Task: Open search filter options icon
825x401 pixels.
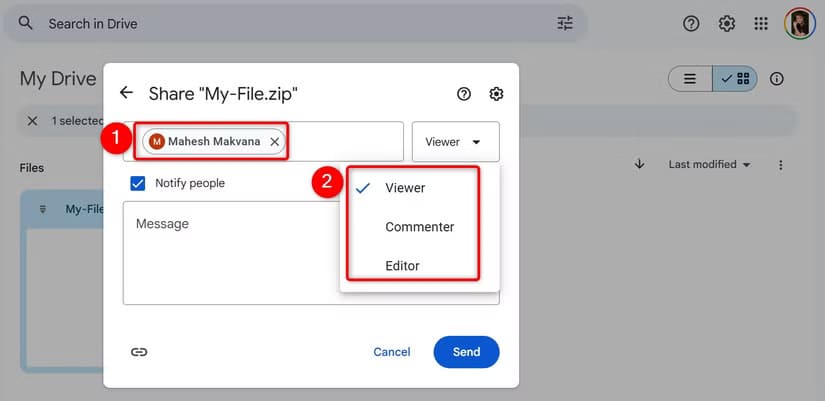Action: [565, 23]
